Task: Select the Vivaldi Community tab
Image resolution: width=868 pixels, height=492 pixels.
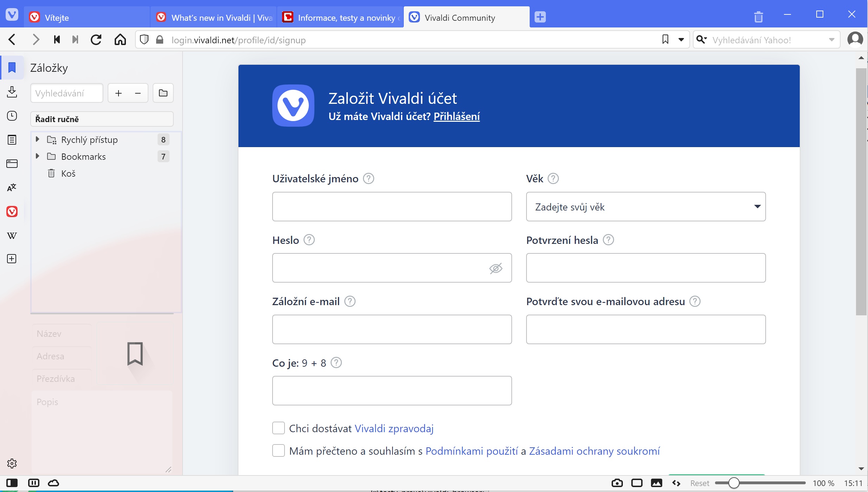Action: click(467, 18)
